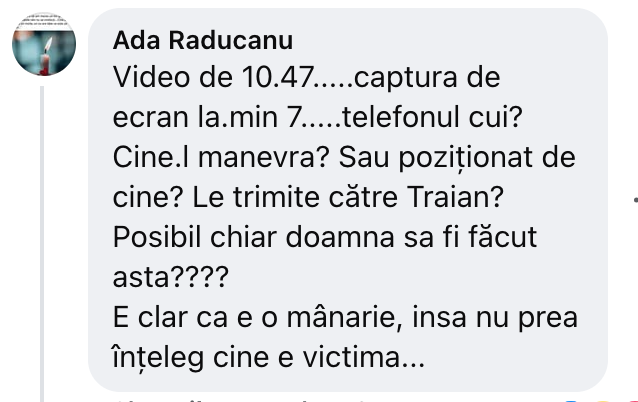Collapse the reply thread vertical line
The height and width of the screenshot is (402, 638).
coord(42,244)
